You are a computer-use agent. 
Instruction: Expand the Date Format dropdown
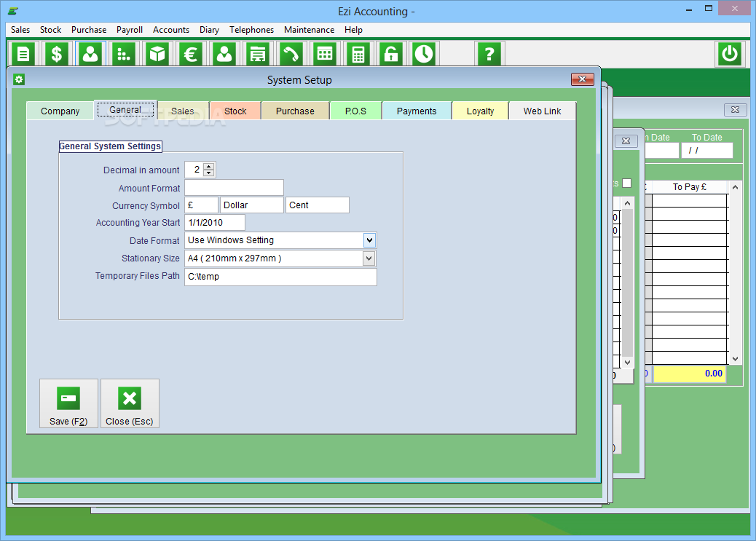tap(369, 240)
